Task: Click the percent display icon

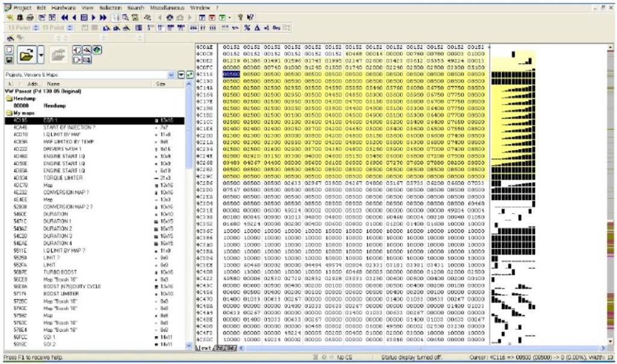Action: (x=247, y=28)
